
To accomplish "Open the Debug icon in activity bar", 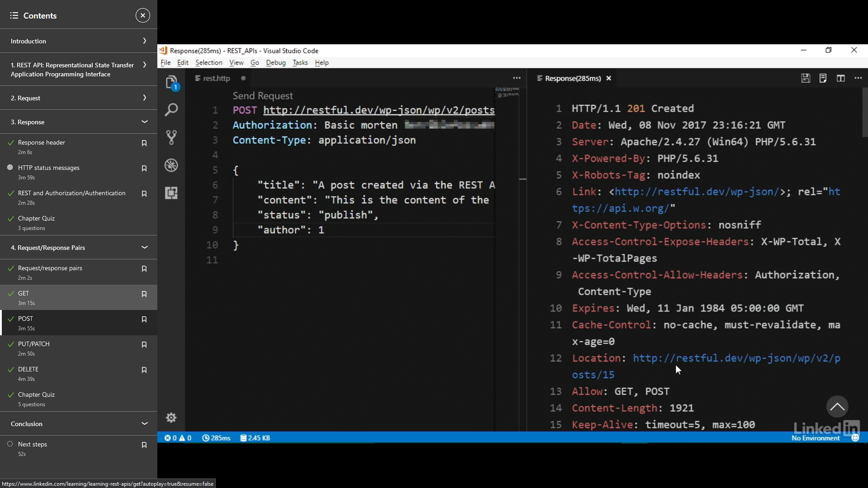I will point(171,165).
